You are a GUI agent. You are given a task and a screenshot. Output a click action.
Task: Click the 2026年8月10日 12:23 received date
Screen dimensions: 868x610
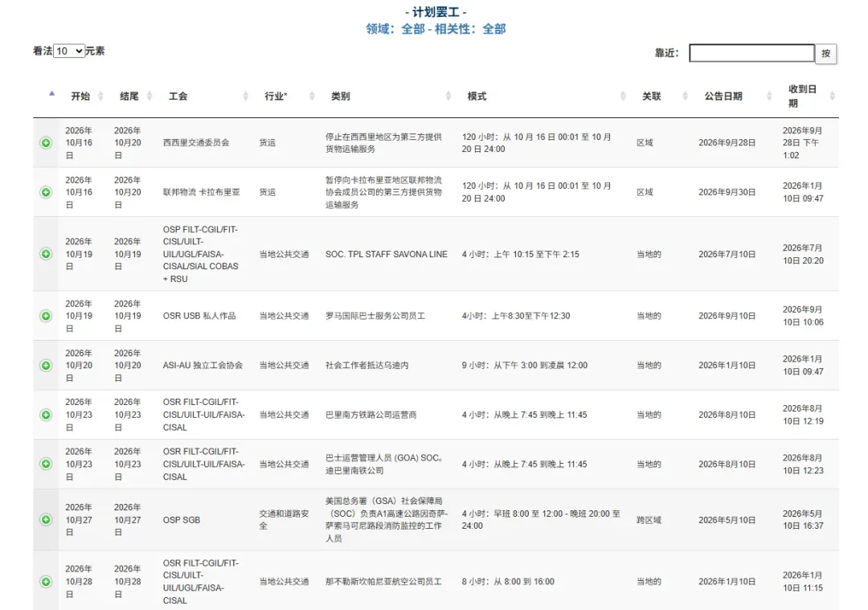pos(803,464)
